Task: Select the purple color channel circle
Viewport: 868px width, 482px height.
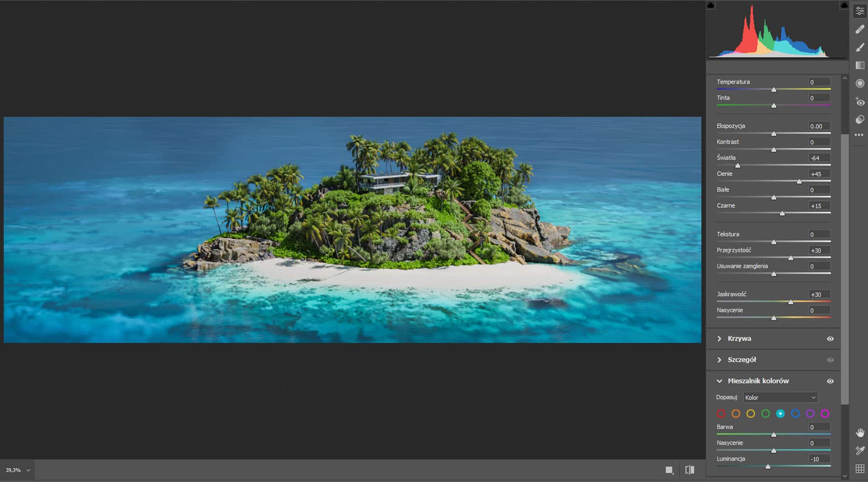Action: point(810,413)
